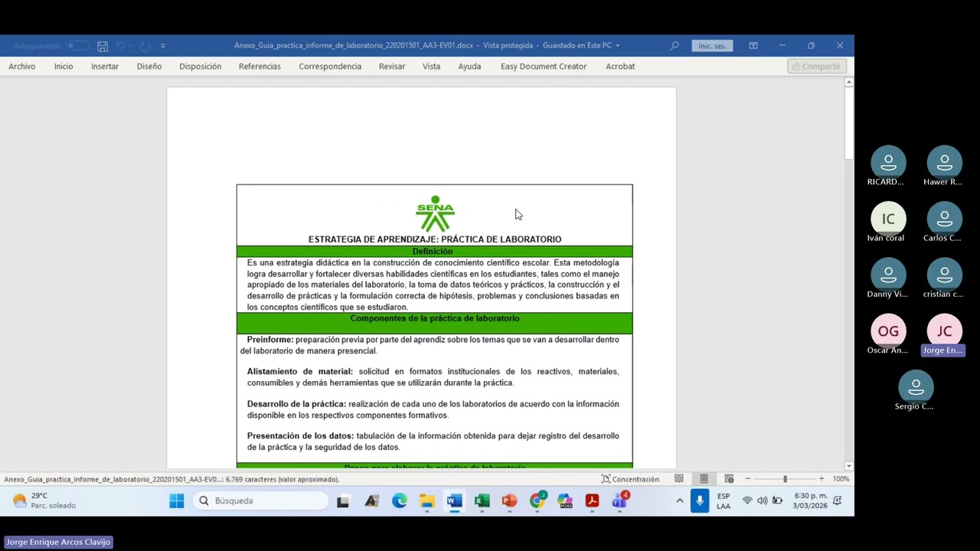
Task: Click the heading ESTRATEGIA DE APRENDIZAJE: PRÁCTICA DE LABORATORIO
Action: (435, 240)
